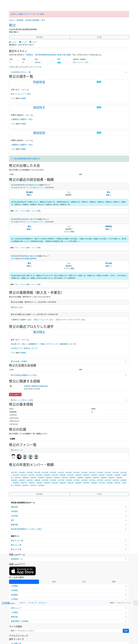Open the first fan avatar with glasses
Screen dimensions: 138x644
pos(14,456)
